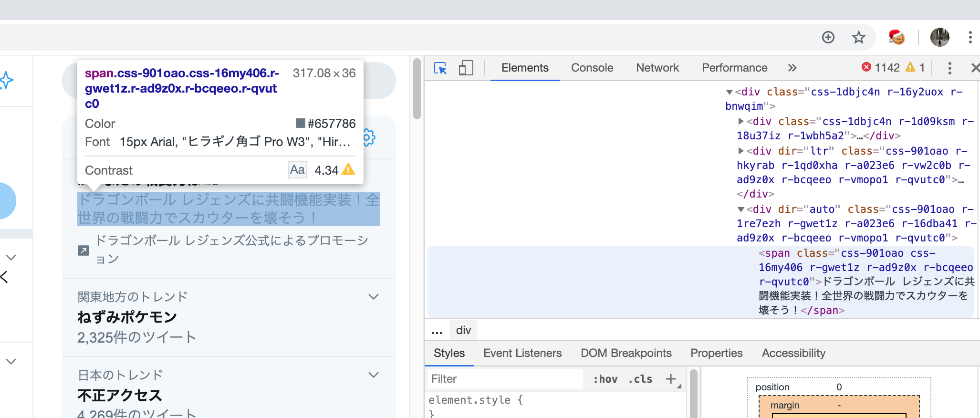Open the Event Listeners tab
Image resolution: width=980 pixels, height=418 pixels.
tap(522, 353)
